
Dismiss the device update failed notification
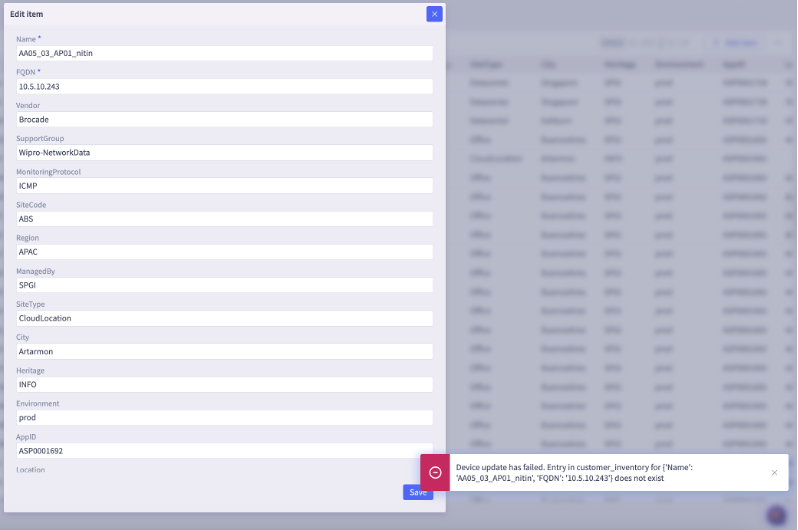(x=773, y=472)
